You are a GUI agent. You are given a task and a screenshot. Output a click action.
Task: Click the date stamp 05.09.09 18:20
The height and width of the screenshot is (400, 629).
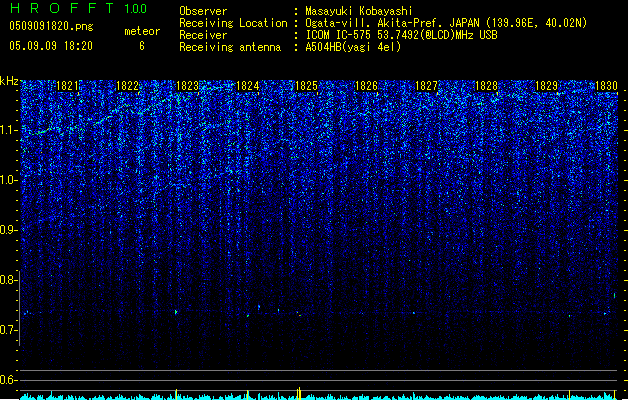51,46
